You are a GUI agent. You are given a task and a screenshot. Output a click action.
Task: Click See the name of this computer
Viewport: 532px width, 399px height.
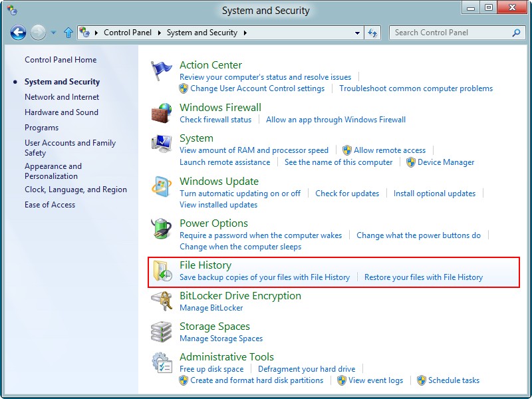coord(338,162)
